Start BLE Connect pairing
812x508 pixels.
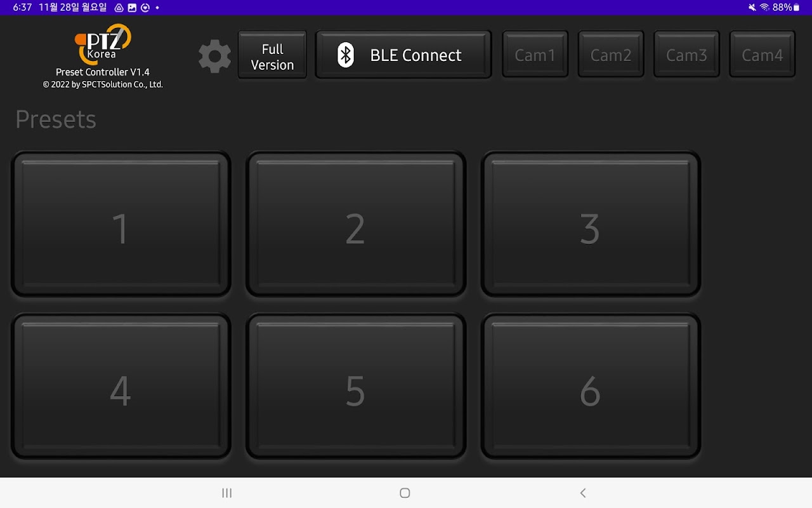tap(403, 55)
